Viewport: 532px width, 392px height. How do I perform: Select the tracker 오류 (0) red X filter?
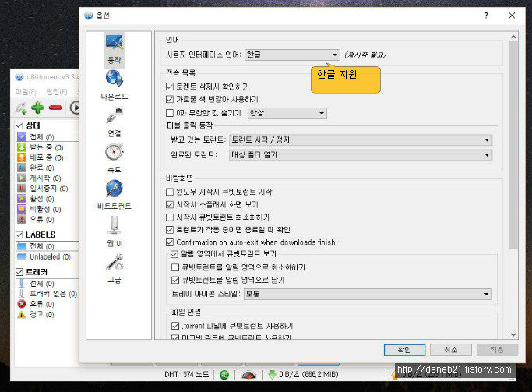click(36, 304)
